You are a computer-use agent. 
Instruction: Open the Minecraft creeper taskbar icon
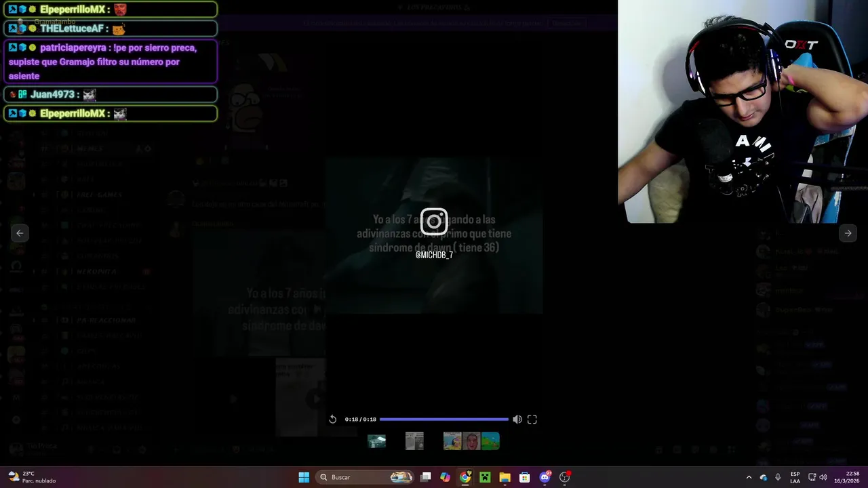pyautogui.click(x=485, y=477)
